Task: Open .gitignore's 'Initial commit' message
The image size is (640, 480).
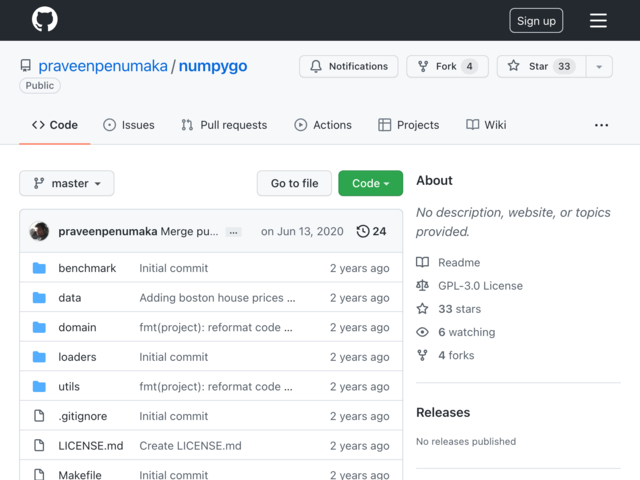Action: pos(173,416)
